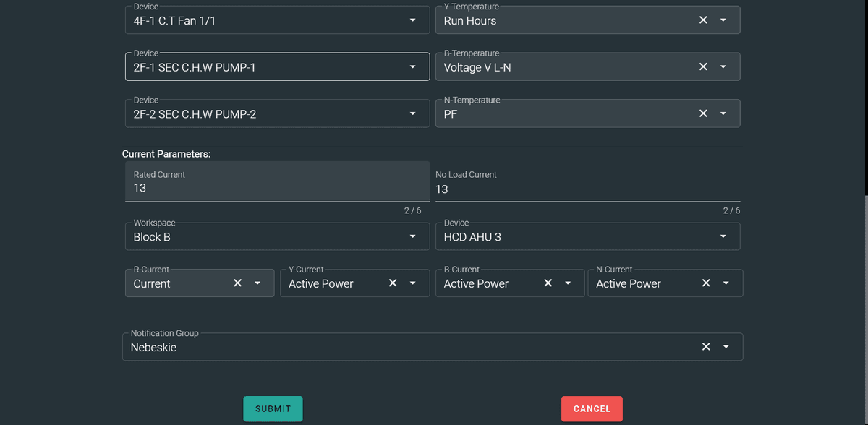This screenshot has width=868, height=425.
Task: Open the 4F-1 C.T Fan 1/1 Device dropdown
Action: click(412, 20)
